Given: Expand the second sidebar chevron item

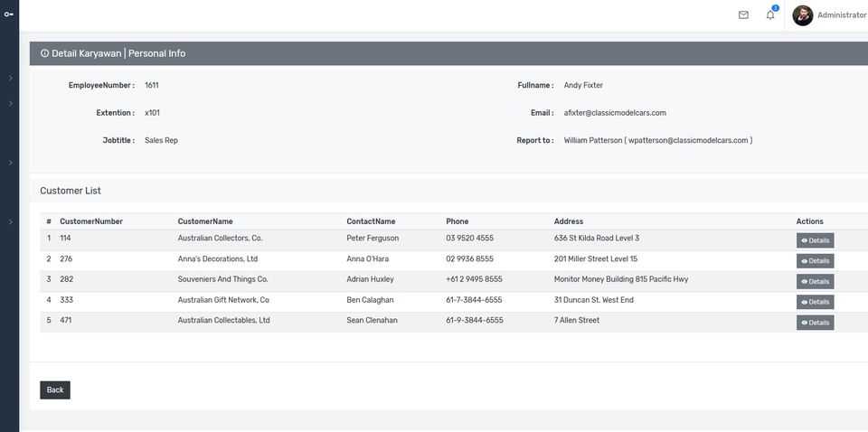Looking at the screenshot, I should (11, 103).
